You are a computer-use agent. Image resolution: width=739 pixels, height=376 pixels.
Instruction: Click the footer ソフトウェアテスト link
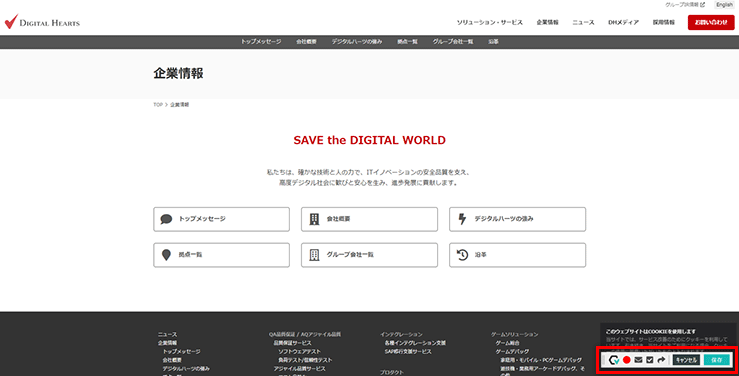299,351
